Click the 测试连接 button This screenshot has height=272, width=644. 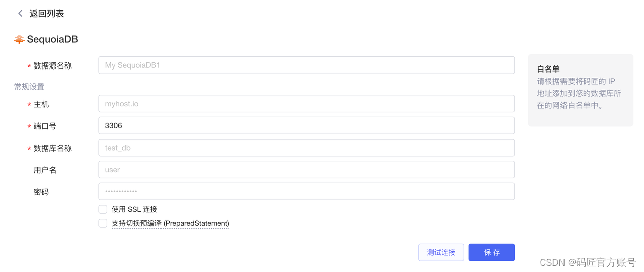[441, 252]
